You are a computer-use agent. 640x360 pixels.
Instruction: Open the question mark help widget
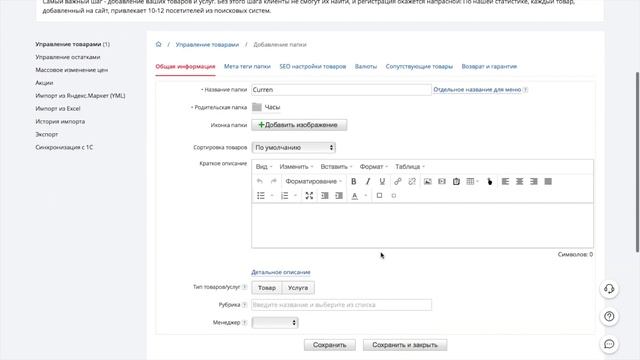click(609, 316)
